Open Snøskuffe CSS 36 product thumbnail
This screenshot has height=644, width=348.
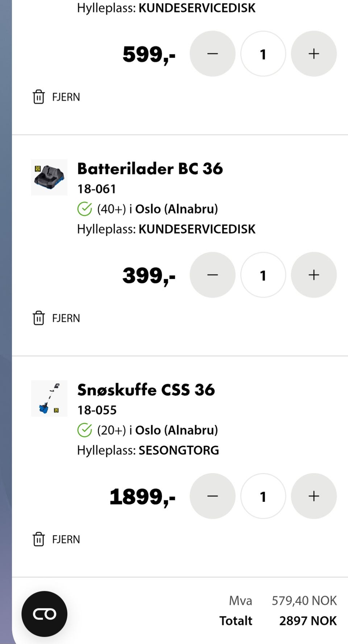point(49,398)
